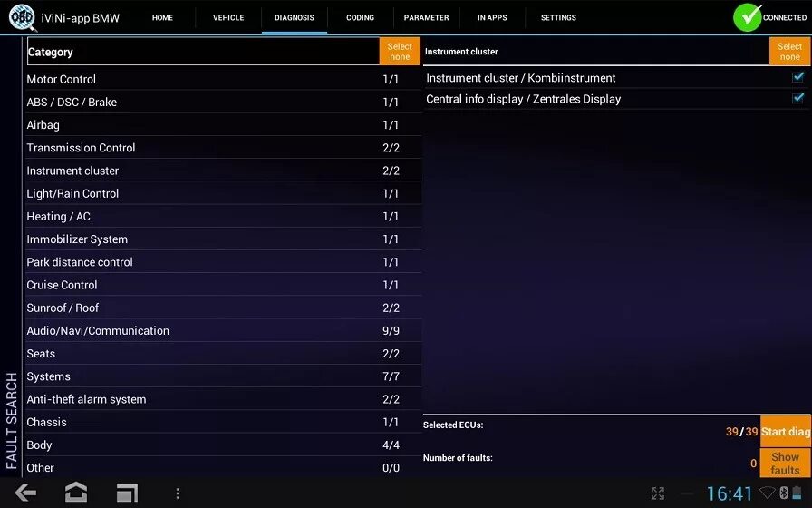Open the iViNi OBD app logo
The height and width of the screenshot is (508, 812).
23,17
